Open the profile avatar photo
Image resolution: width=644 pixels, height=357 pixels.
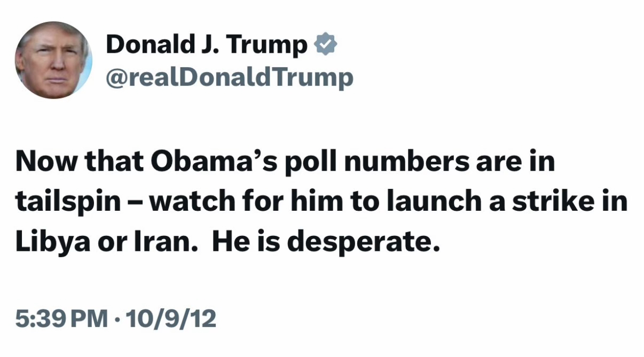53,60
